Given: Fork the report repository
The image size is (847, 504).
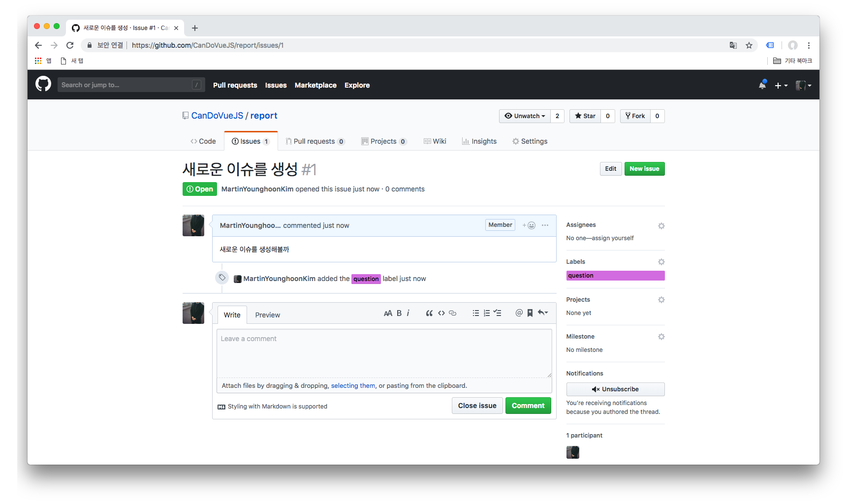Looking at the screenshot, I should [x=635, y=116].
